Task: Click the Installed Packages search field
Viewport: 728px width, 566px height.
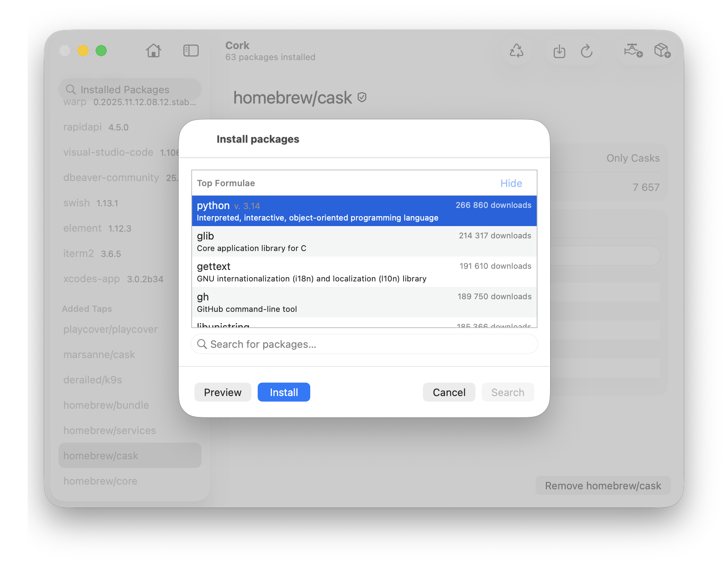Action: coord(130,90)
